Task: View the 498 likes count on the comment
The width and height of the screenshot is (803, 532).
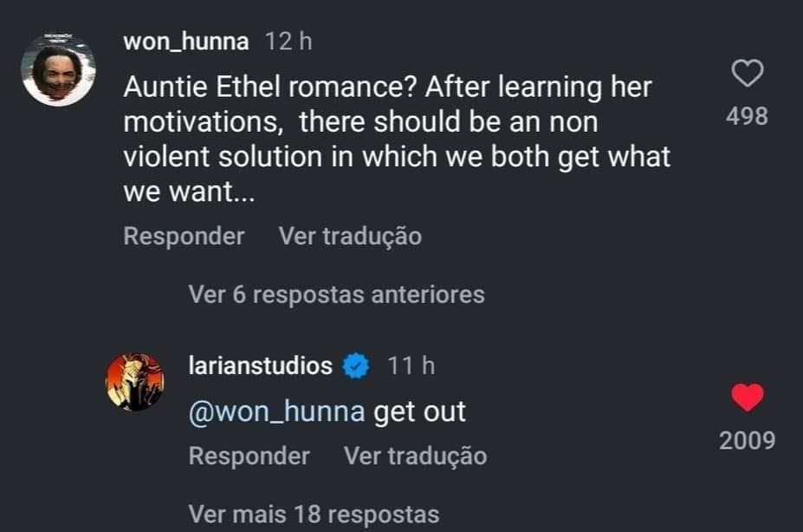Action: (747, 116)
